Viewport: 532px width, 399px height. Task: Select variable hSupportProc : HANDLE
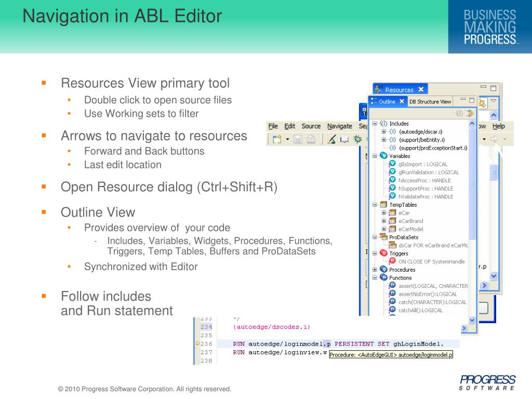tap(426, 189)
